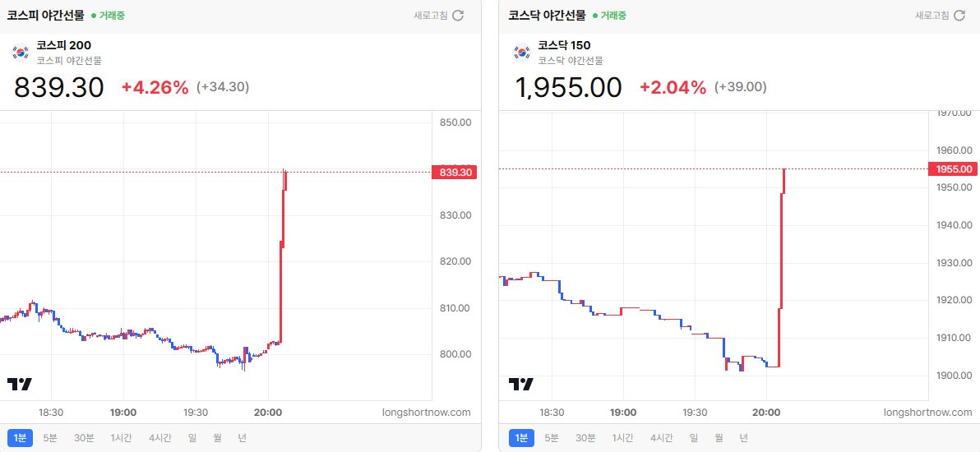Click the red 1955.00 price label
Image resolution: width=980 pixels, height=452 pixels.
click(x=954, y=168)
